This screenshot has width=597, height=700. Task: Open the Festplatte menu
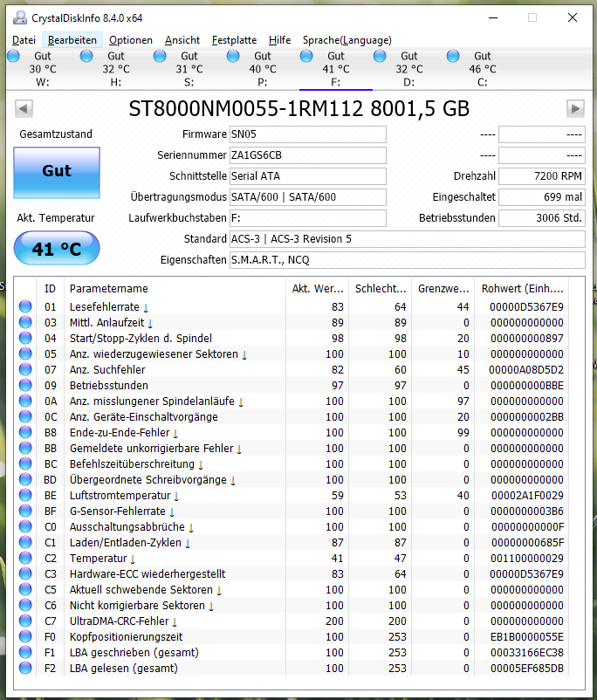[234, 40]
